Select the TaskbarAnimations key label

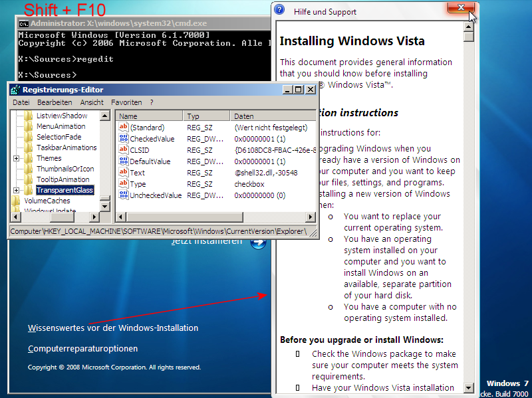coord(66,148)
